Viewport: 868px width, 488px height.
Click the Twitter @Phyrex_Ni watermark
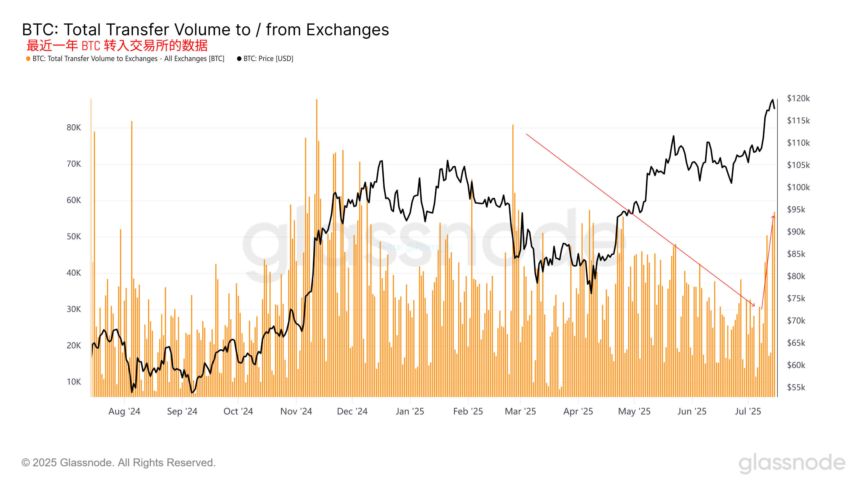414,247
